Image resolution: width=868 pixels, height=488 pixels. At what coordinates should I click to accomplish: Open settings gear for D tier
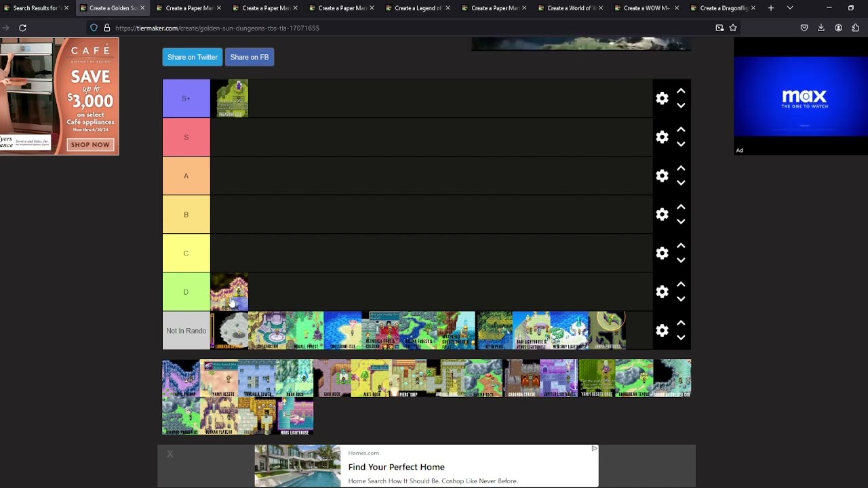pos(662,291)
